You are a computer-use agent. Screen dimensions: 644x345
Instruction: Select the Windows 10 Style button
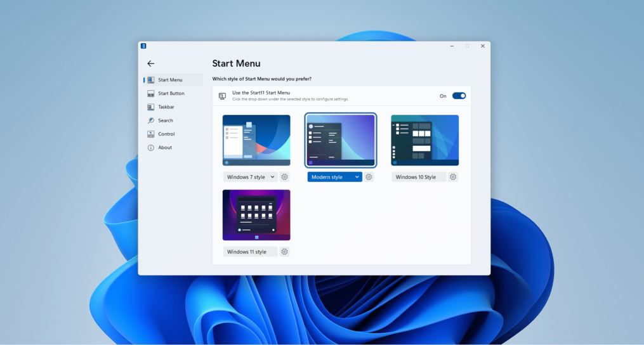[419, 177]
